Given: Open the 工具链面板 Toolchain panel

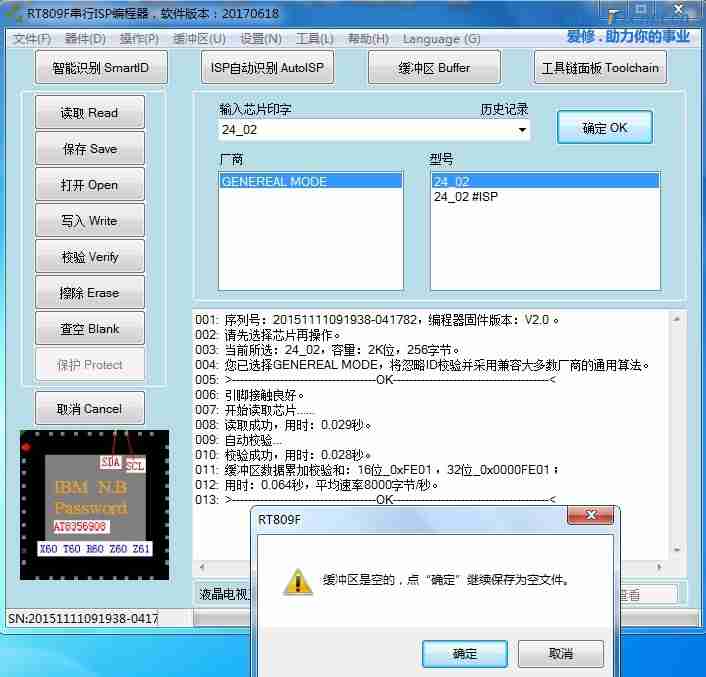Looking at the screenshot, I should pyautogui.click(x=600, y=68).
